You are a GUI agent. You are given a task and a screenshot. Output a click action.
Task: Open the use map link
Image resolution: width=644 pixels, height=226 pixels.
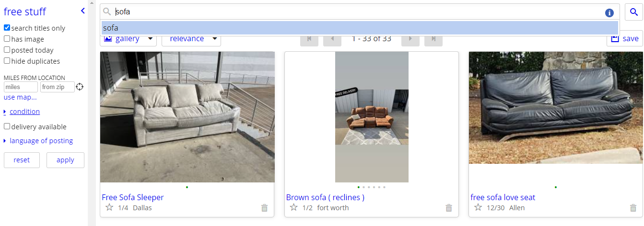(20, 97)
